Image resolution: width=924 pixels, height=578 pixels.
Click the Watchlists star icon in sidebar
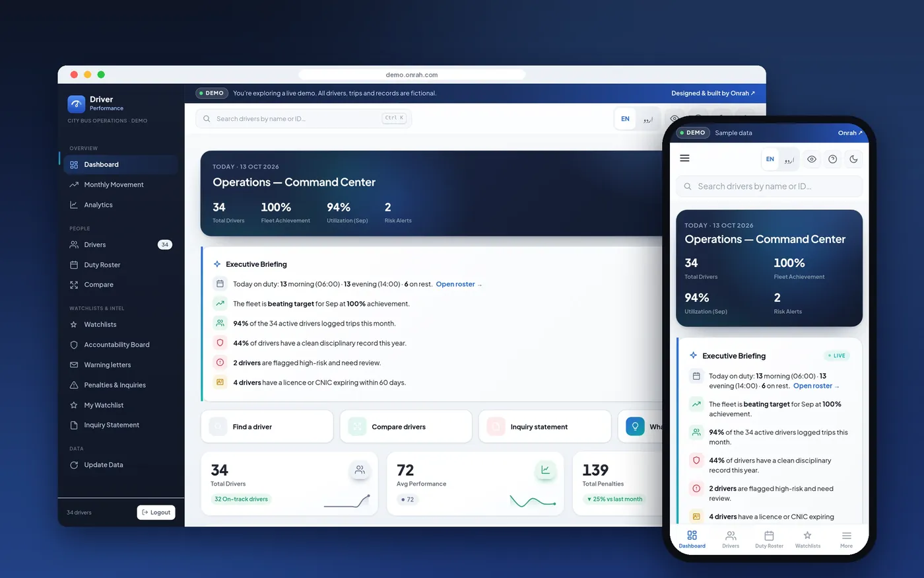point(74,324)
